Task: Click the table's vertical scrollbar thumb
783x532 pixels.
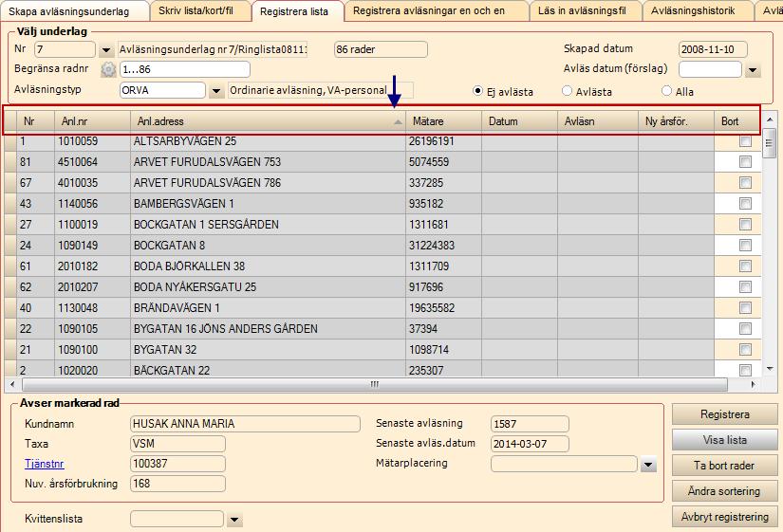Action: [x=769, y=144]
